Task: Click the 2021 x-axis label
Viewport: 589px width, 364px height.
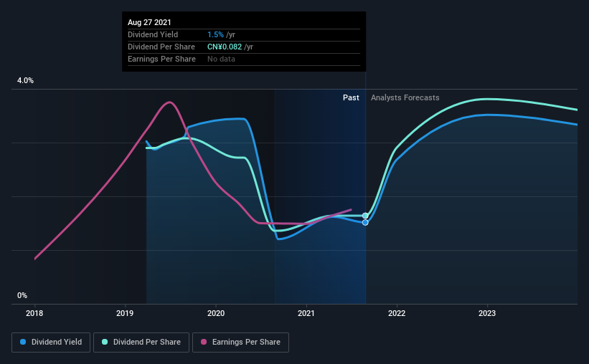Action: (306, 313)
